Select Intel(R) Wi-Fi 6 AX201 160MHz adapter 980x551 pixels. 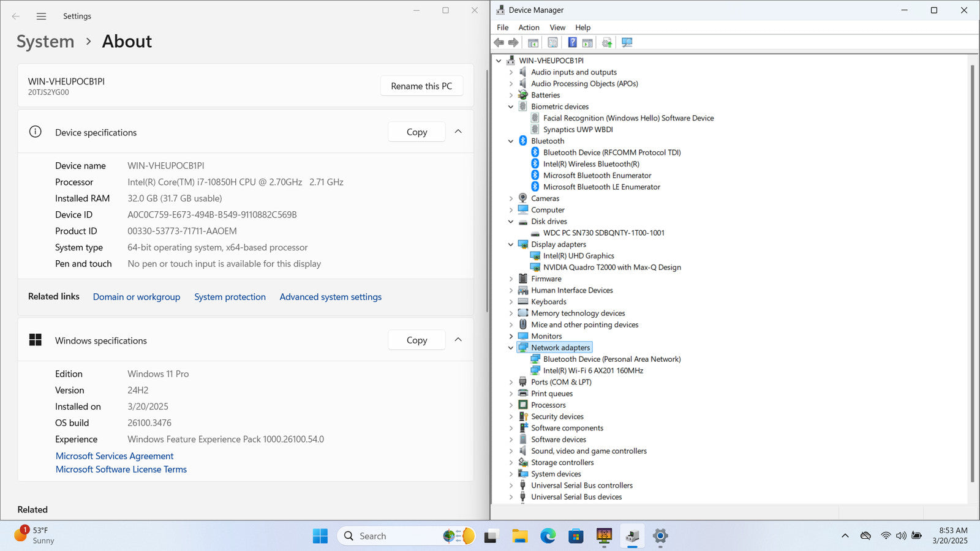pyautogui.click(x=592, y=370)
